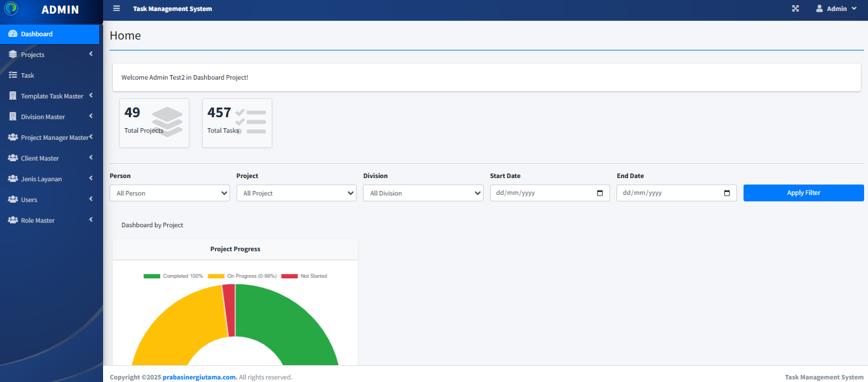Expand the Client Master chevron
This screenshot has width=868, height=382.
[x=91, y=158]
